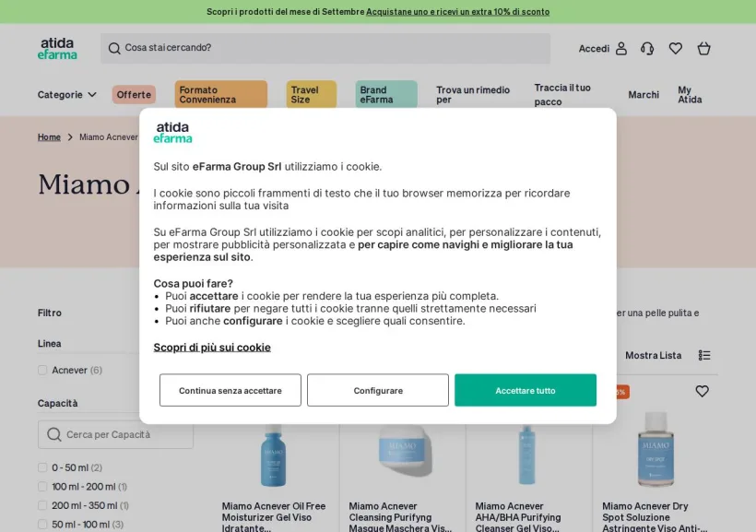The width and height of the screenshot is (756, 532).
Task: Open the Brand eFarma menu item
Action: pyautogui.click(x=386, y=95)
